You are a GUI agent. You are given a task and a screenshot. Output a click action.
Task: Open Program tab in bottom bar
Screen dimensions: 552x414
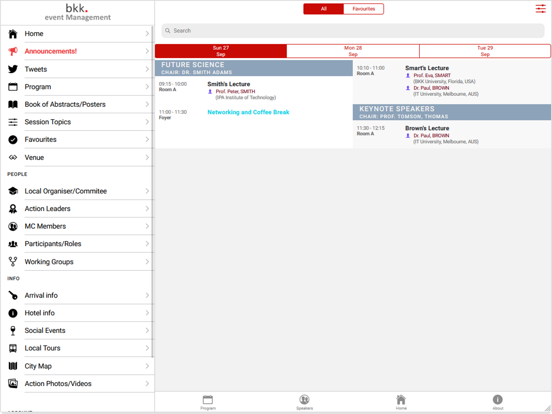[x=208, y=402]
